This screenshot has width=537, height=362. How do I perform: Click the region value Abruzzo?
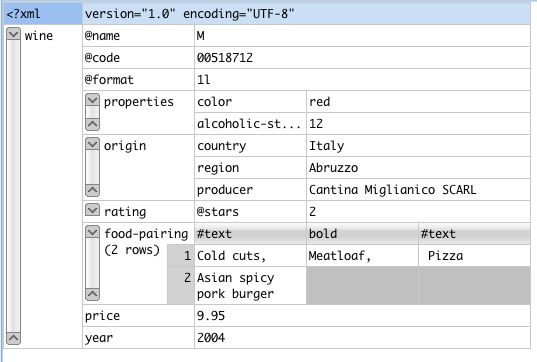[x=419, y=167]
